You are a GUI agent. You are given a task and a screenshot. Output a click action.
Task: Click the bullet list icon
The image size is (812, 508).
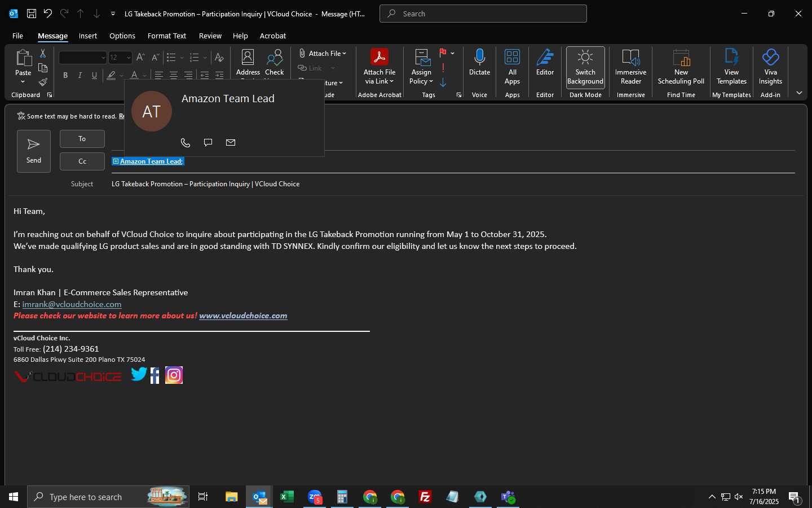click(x=171, y=58)
